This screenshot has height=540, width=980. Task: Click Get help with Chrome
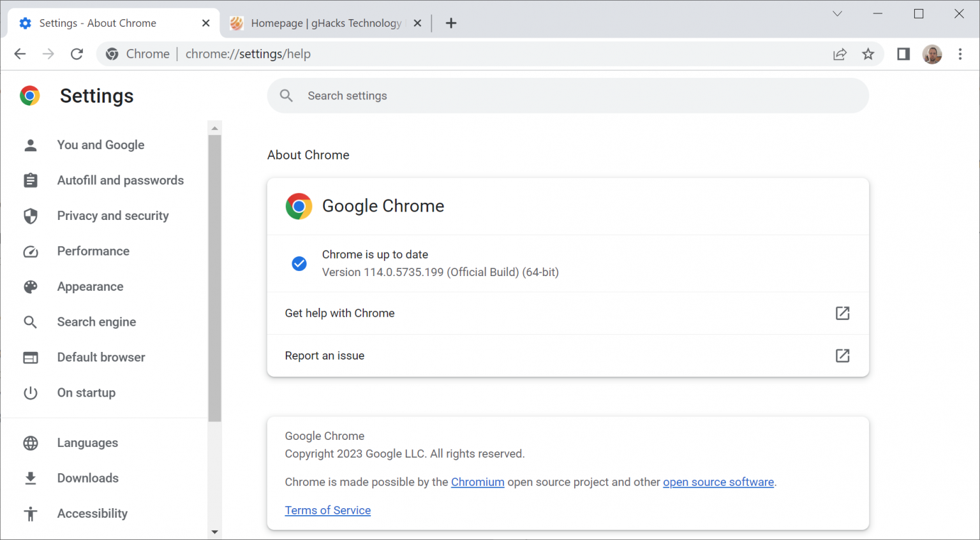(x=339, y=313)
